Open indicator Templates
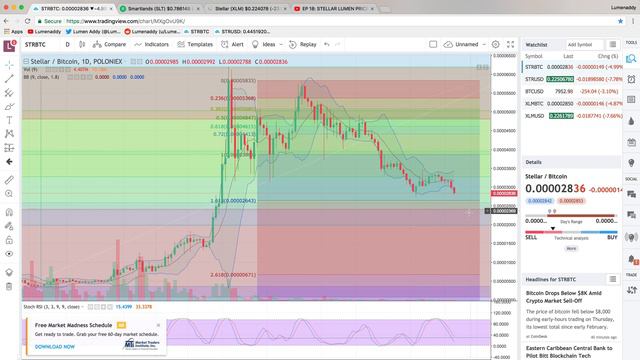 tap(195, 44)
